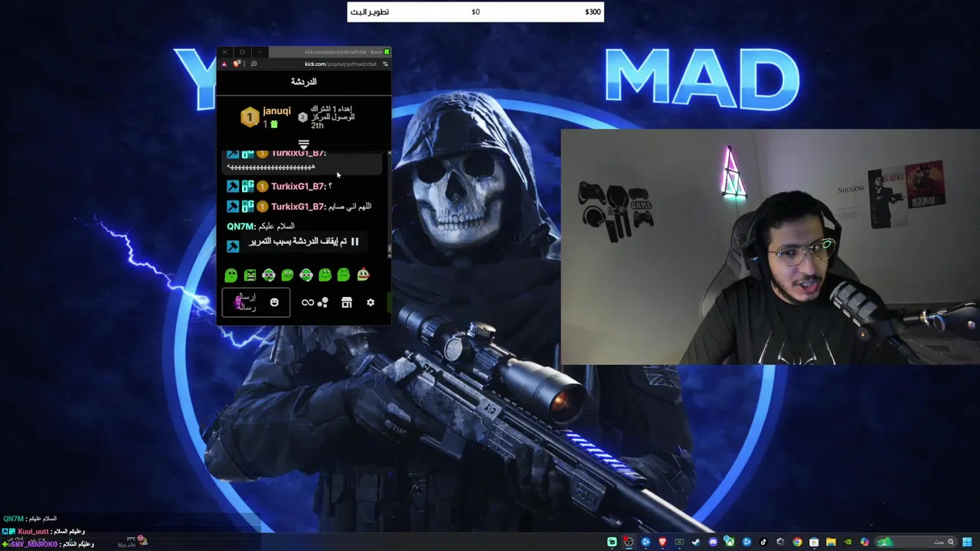Open janug top gifter leaderboard entry
The height and width of the screenshot is (551, 980).
click(266, 116)
